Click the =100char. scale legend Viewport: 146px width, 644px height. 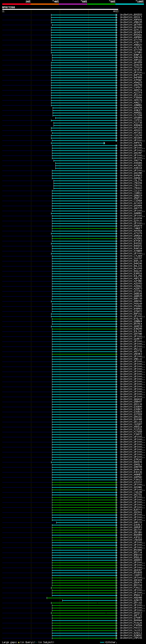coord(109,642)
